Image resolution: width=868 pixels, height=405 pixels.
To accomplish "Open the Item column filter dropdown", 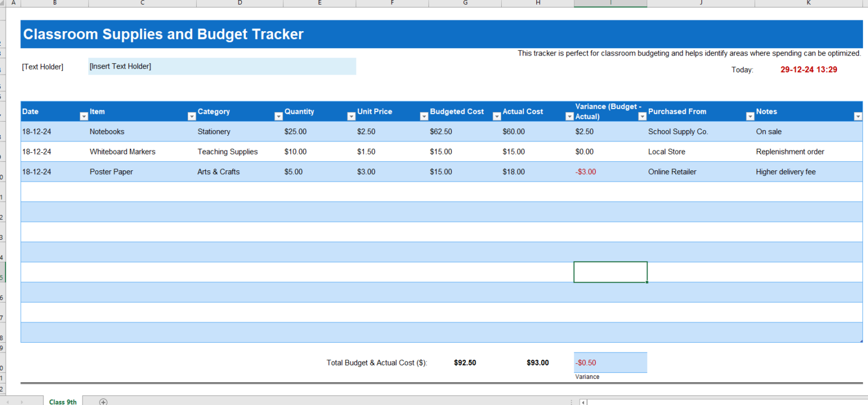I will (192, 116).
